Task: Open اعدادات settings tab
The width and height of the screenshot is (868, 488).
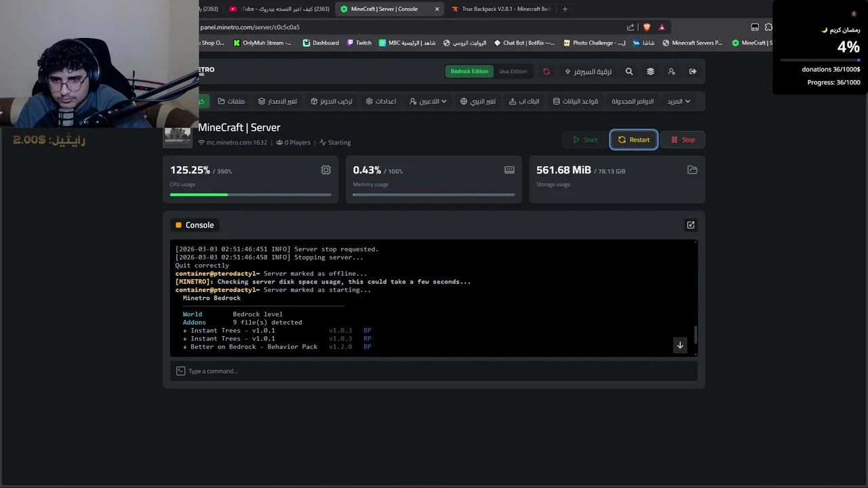Action: point(381,101)
